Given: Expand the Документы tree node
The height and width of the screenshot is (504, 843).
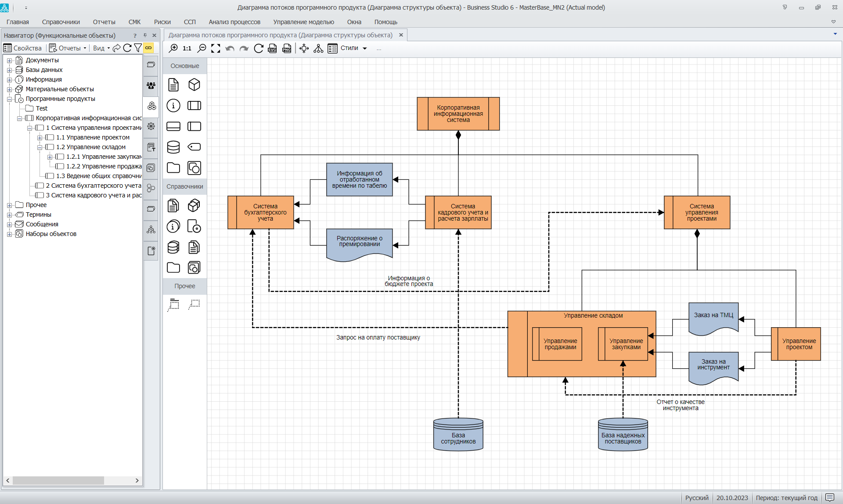Looking at the screenshot, I should click(x=9, y=61).
